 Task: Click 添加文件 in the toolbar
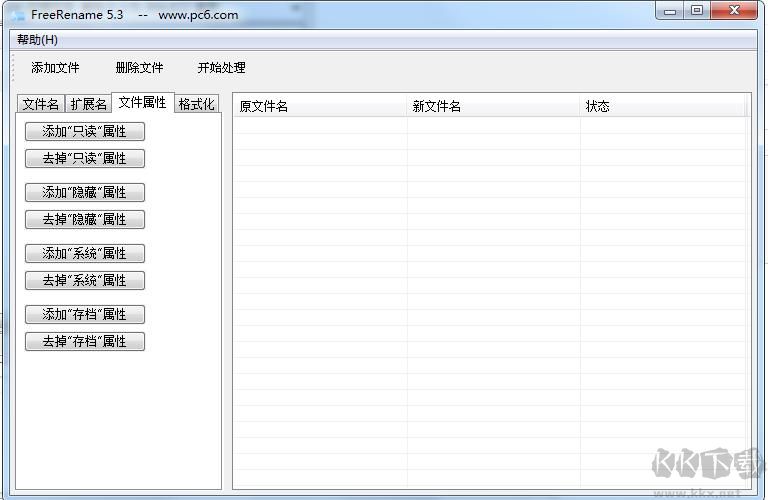[x=55, y=68]
